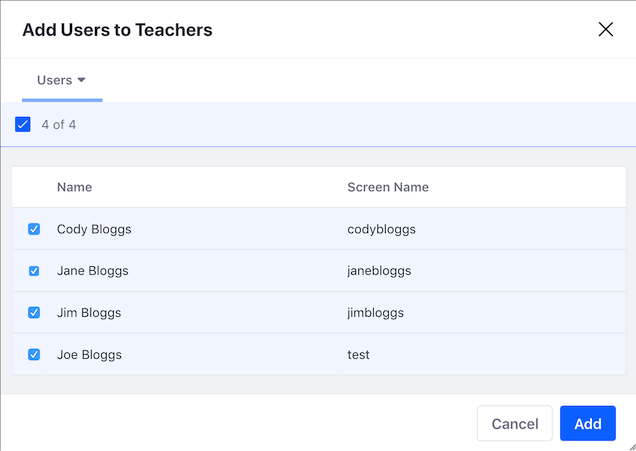Select the Cody Bloggs name text

[94, 229]
